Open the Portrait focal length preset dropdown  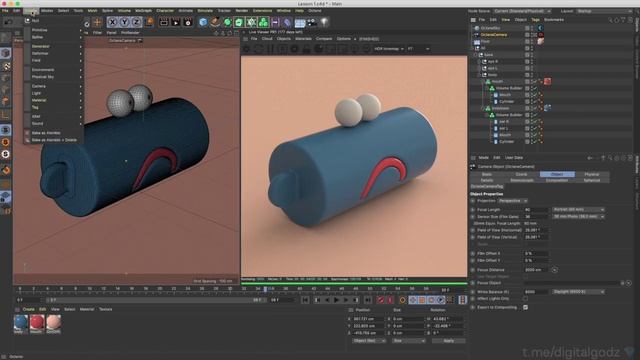coord(578,210)
